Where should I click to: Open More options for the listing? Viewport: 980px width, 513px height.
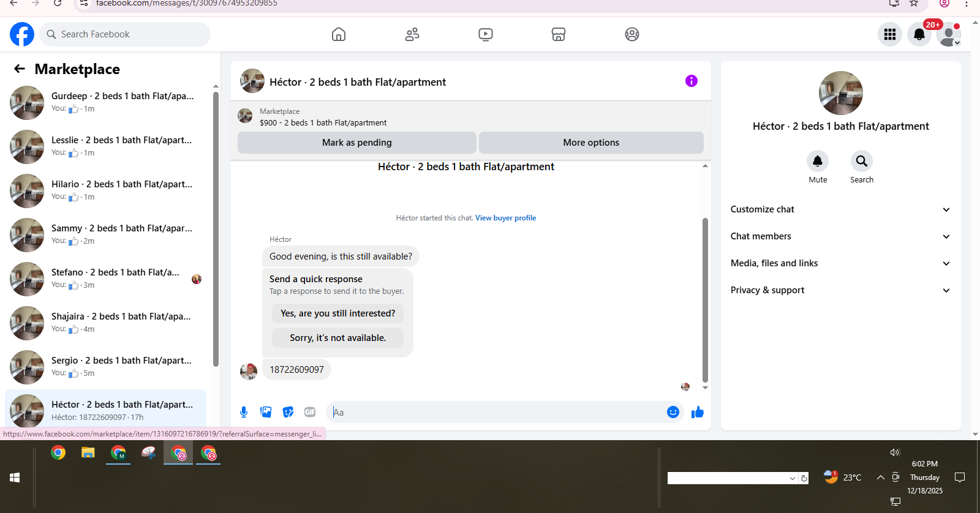591,143
